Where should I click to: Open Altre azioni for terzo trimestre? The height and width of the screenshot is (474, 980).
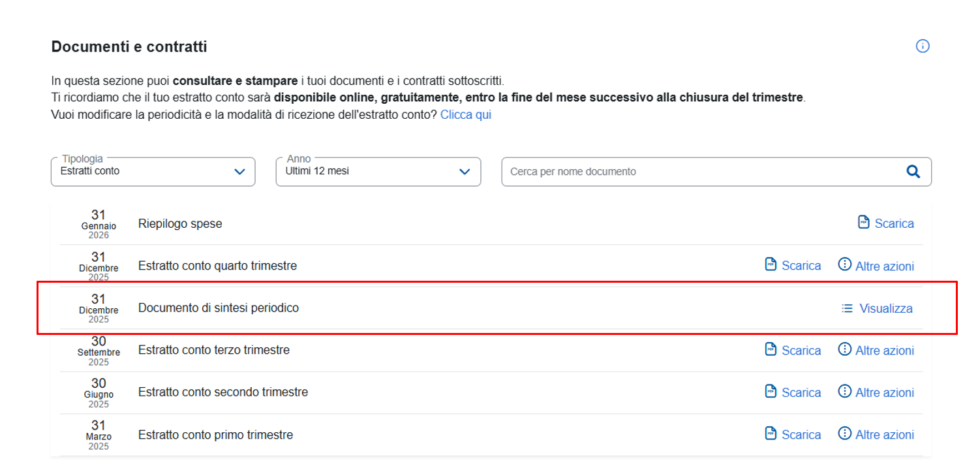884,351
